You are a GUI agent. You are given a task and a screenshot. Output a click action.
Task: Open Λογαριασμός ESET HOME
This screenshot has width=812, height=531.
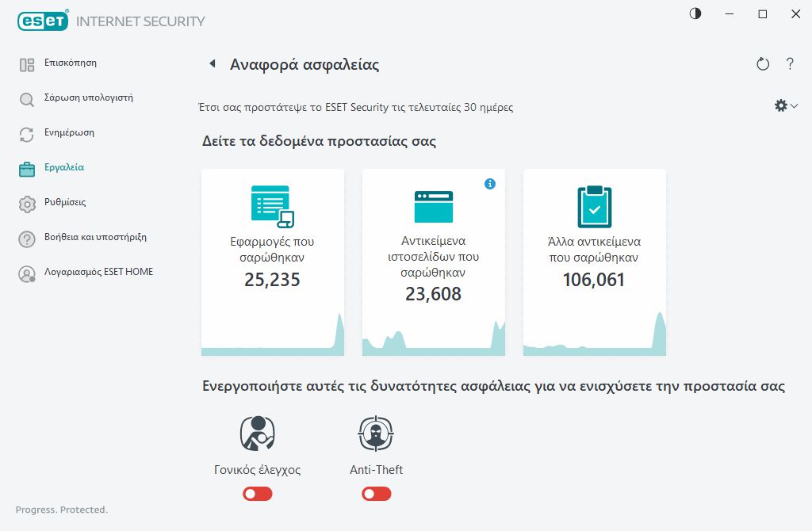click(x=98, y=273)
